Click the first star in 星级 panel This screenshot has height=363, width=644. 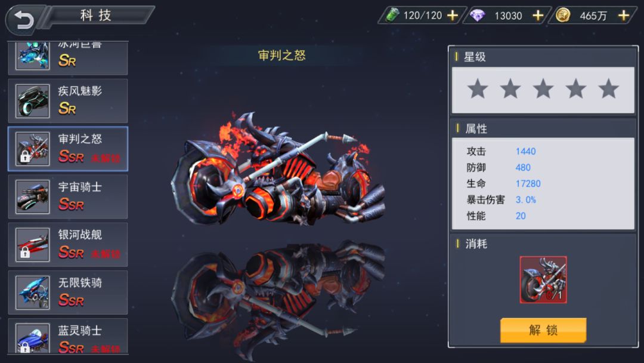478,89
